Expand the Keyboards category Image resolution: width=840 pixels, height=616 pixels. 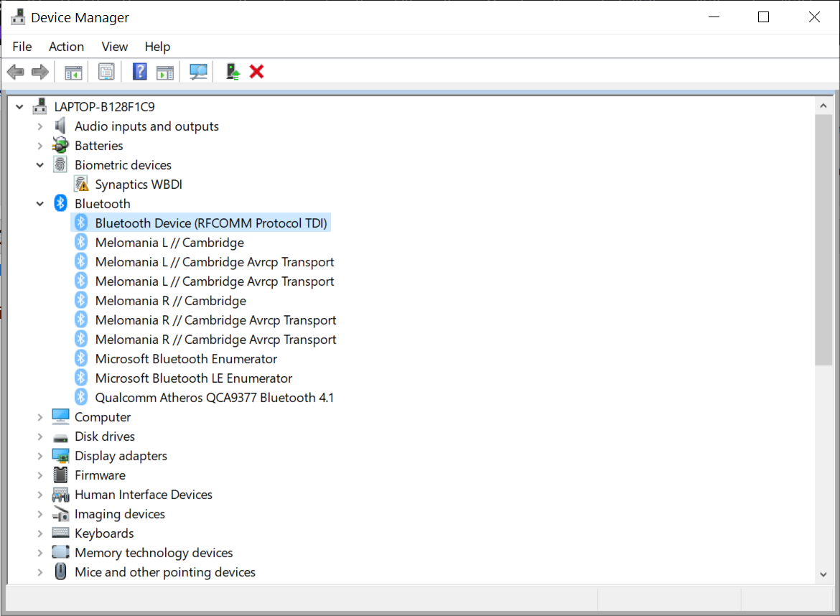pyautogui.click(x=40, y=533)
